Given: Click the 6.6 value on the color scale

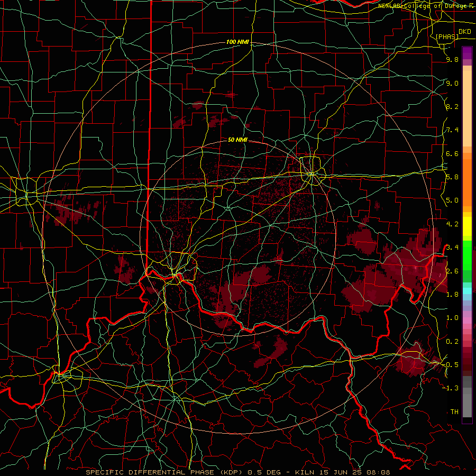Looking at the screenshot, I should 452,153.
